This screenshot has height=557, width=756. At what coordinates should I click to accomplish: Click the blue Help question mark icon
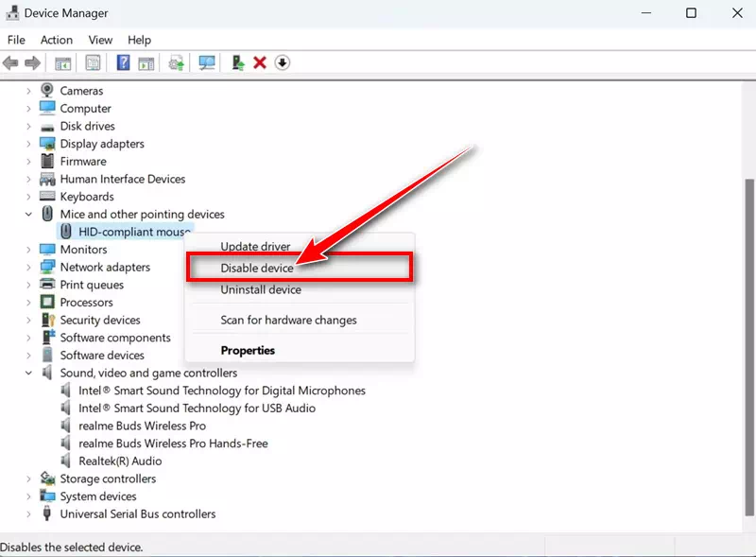123,63
